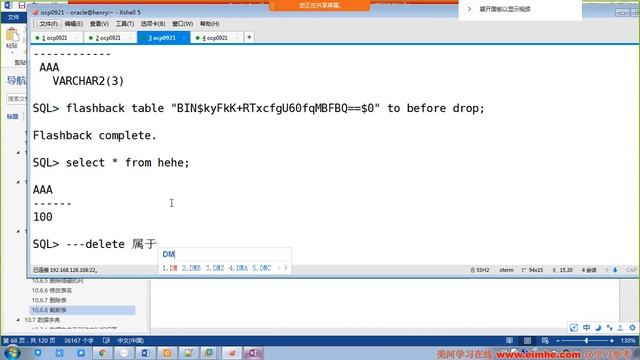Click the xterm label in status bar
The image size is (640, 360).
[506, 270]
